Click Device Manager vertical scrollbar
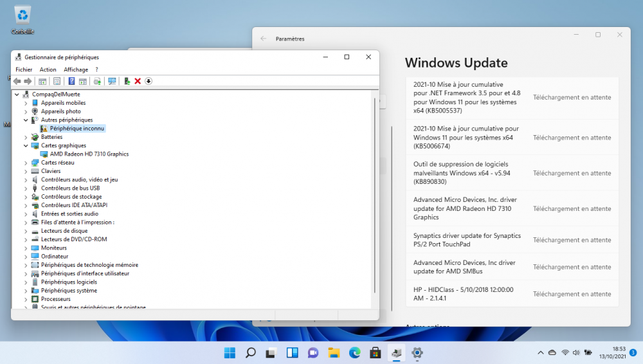The width and height of the screenshot is (643, 364). 375,196
